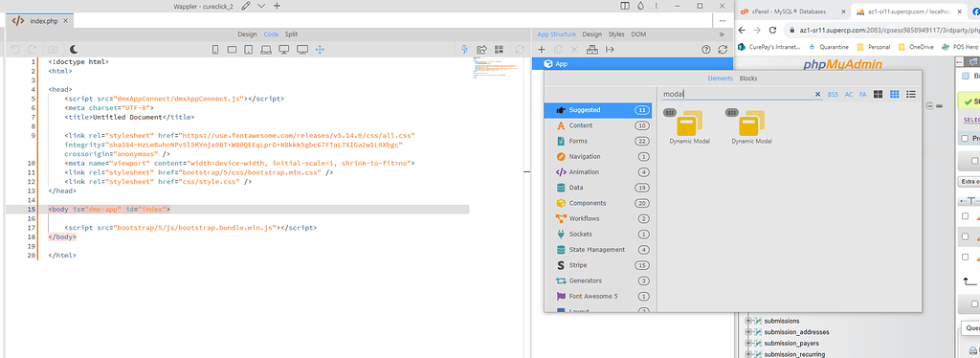Select the Navigation category
The image size is (980, 358).
point(597,156)
